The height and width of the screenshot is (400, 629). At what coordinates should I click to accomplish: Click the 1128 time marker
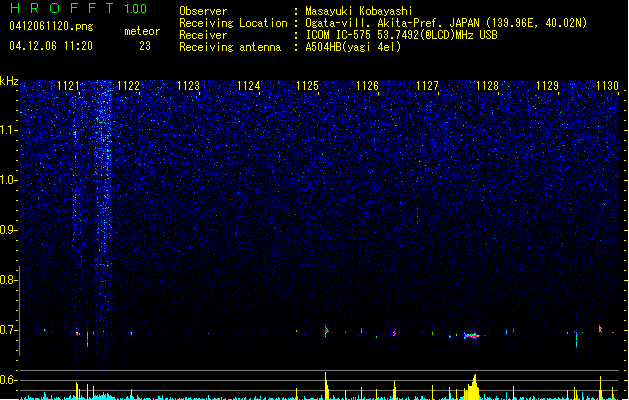(487, 86)
